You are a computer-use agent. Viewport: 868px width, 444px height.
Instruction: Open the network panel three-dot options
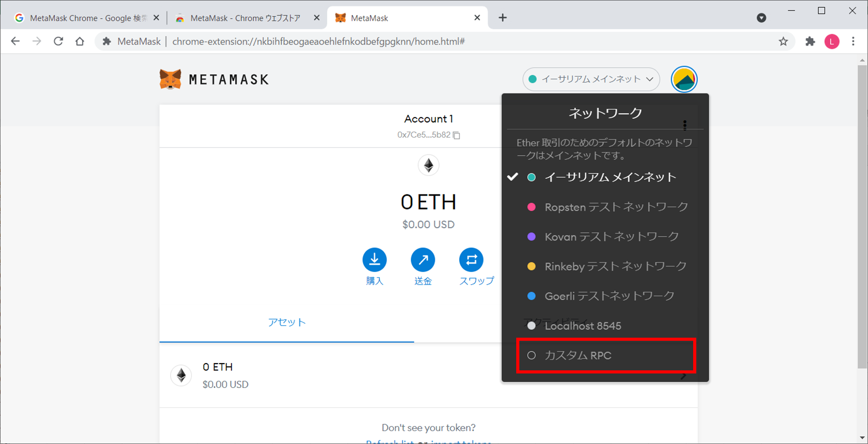[x=685, y=125]
